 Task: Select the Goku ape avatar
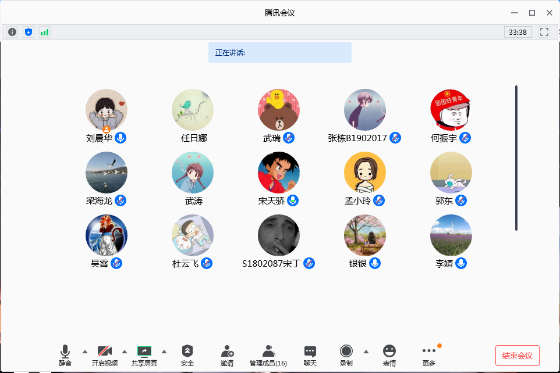click(x=106, y=235)
